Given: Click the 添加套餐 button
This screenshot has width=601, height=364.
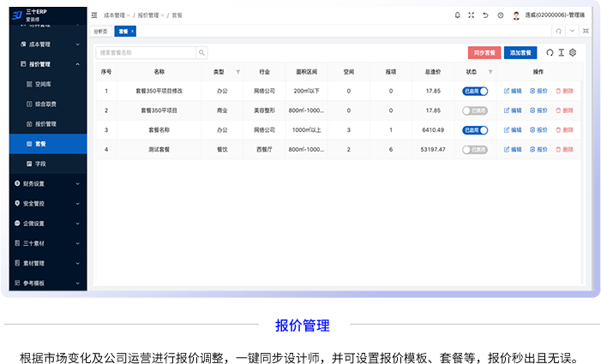Looking at the screenshot, I should (520, 52).
